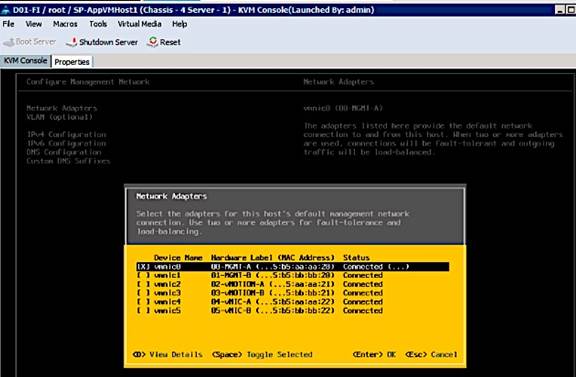Click the Reset button label
The image size is (576, 377).
[170, 42]
